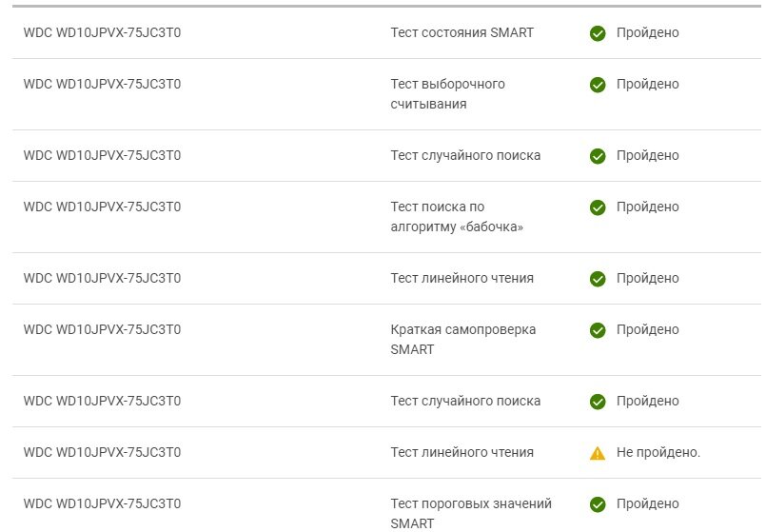Click green check icon for SMART short self-test

point(598,329)
